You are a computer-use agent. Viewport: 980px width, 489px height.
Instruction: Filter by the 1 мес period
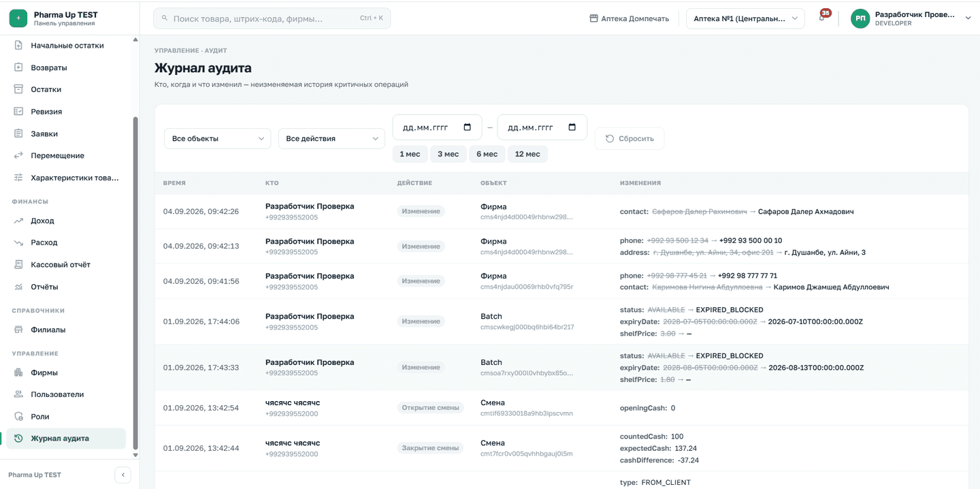[x=410, y=154]
